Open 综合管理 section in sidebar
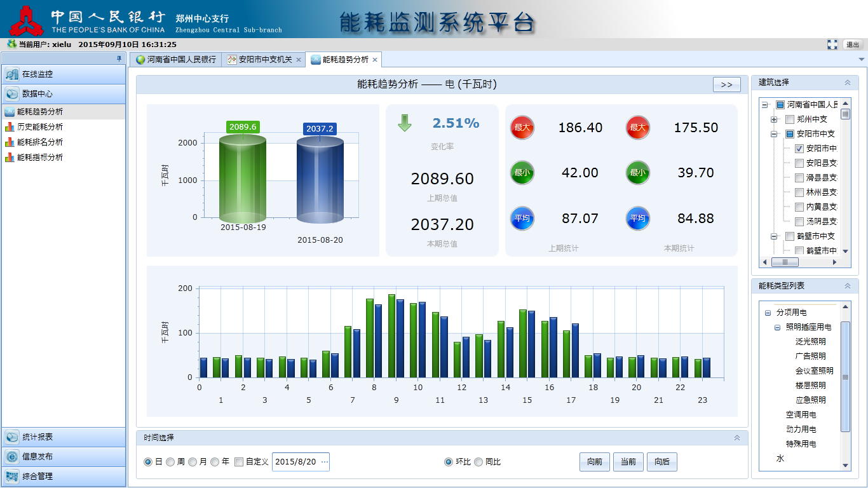This screenshot has width=868, height=488. coord(64,477)
